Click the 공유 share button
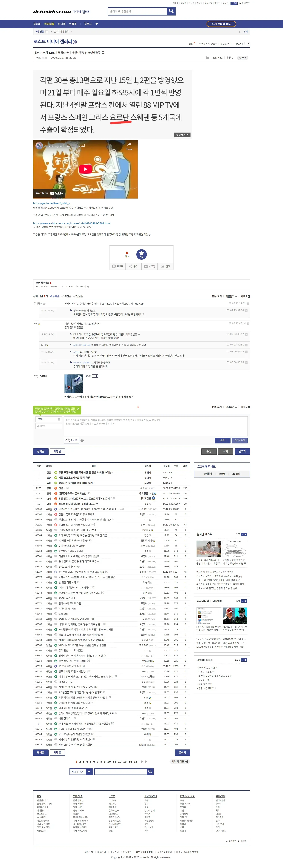 point(133,266)
